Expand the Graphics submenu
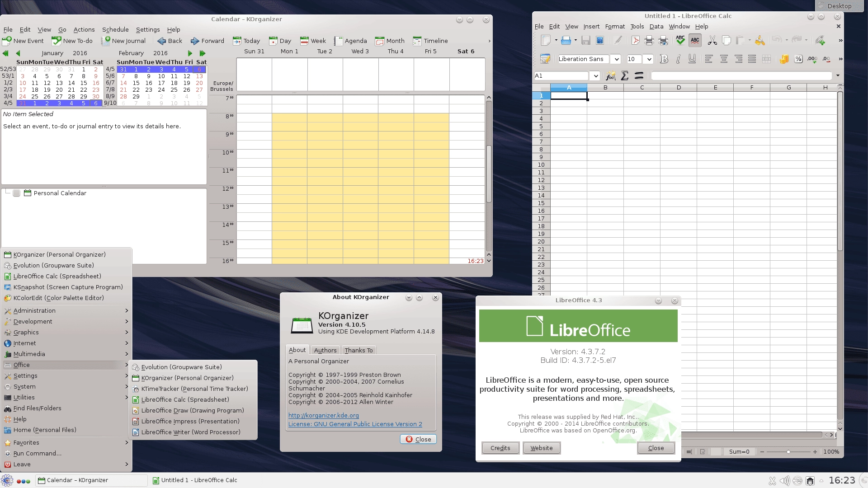Viewport: 868px width, 488px height. point(66,333)
